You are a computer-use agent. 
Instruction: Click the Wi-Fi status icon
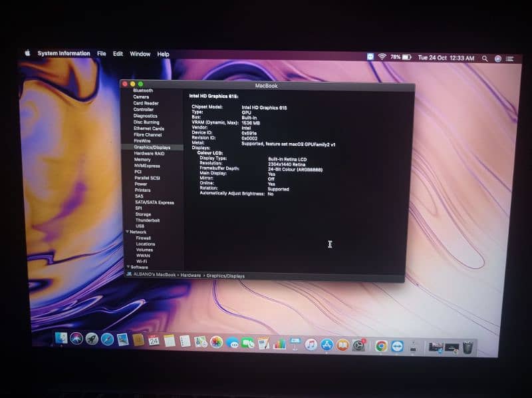point(382,57)
